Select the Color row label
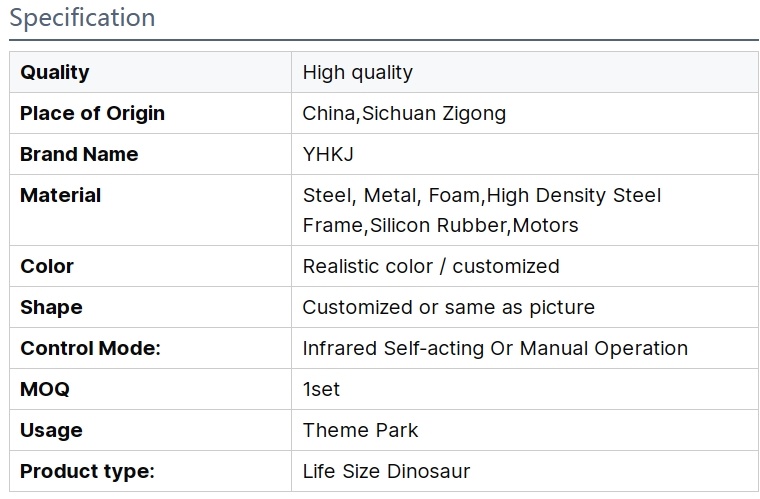 coord(47,266)
